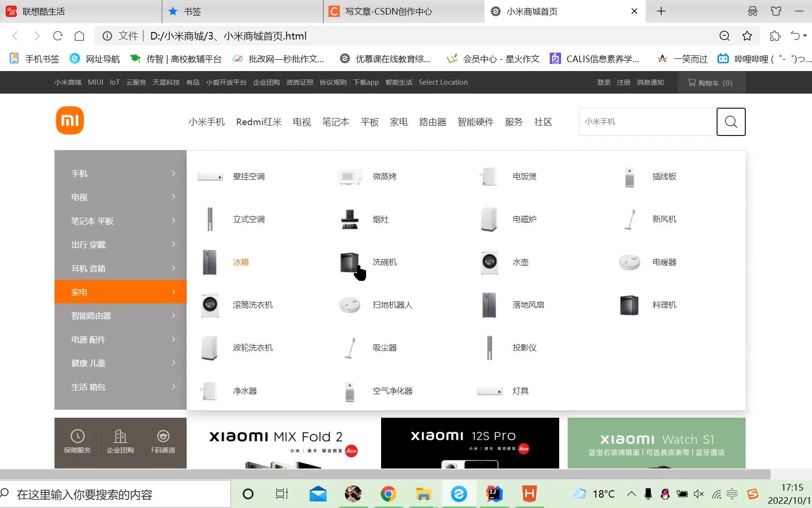Click the 企业团购 building icon
Image resolution: width=812 pixels, height=508 pixels.
point(120,436)
